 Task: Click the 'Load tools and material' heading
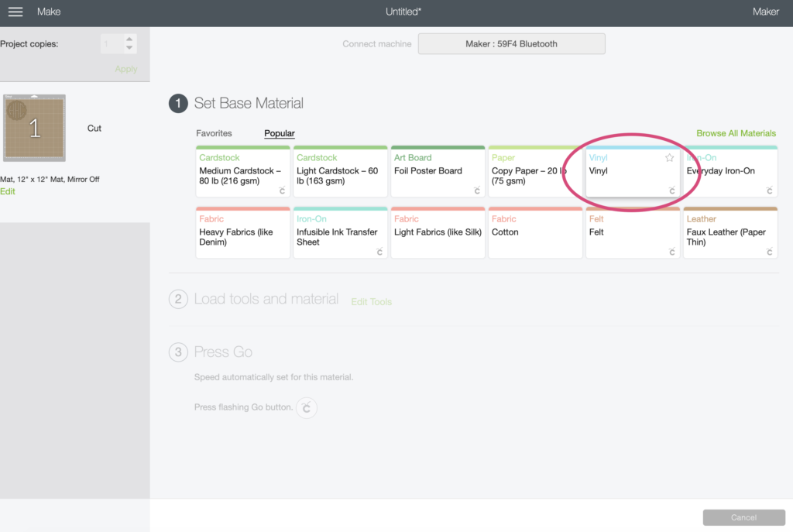point(266,299)
